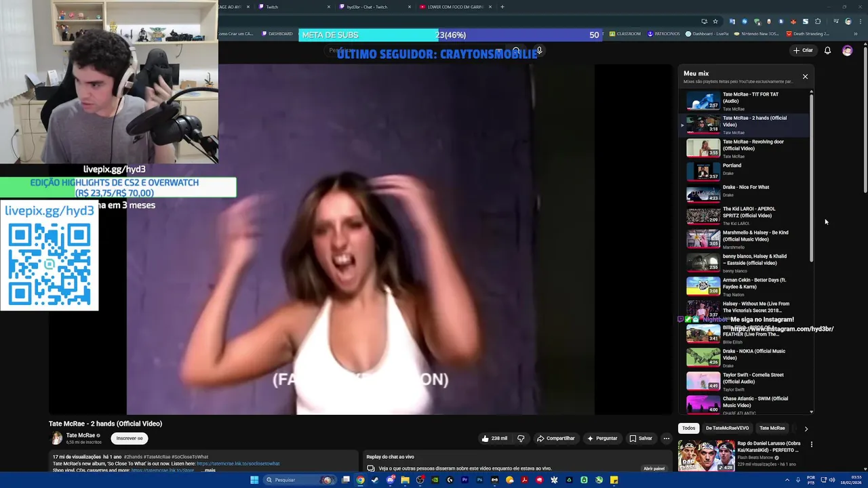Expand description with ...mais
The width and height of the screenshot is (868, 488).
(209, 470)
